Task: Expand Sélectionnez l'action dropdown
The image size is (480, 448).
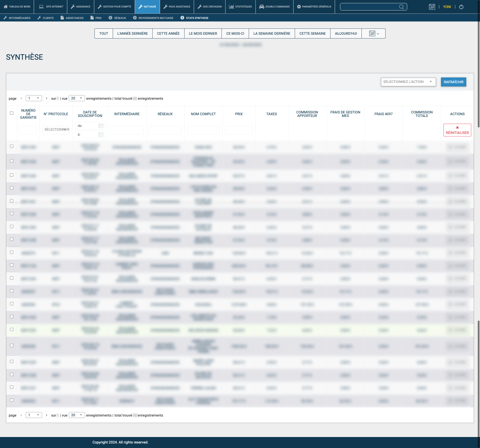Action: point(408,82)
